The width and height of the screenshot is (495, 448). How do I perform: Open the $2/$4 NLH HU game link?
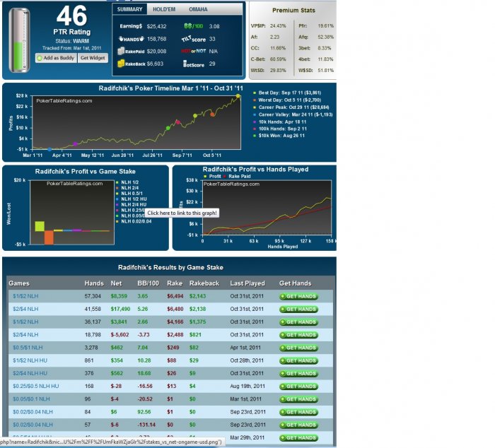pyautogui.click(x=30, y=374)
